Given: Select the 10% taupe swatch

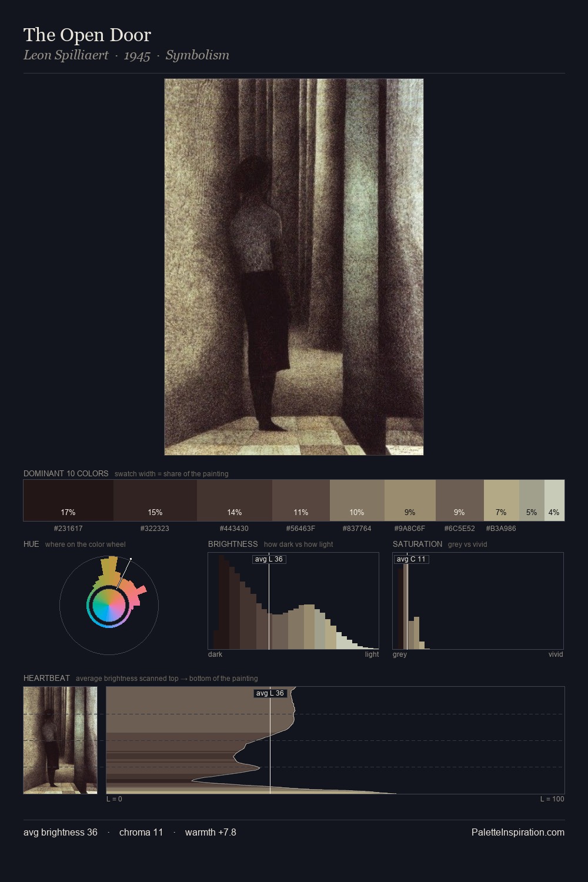Looking at the screenshot, I should pyautogui.click(x=357, y=500).
